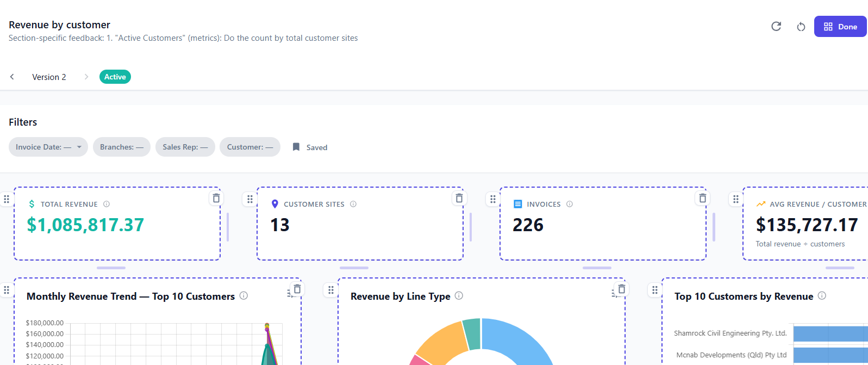Click the Total revenue ÷ customers caption
This screenshot has width=868, height=365.
coord(800,244)
